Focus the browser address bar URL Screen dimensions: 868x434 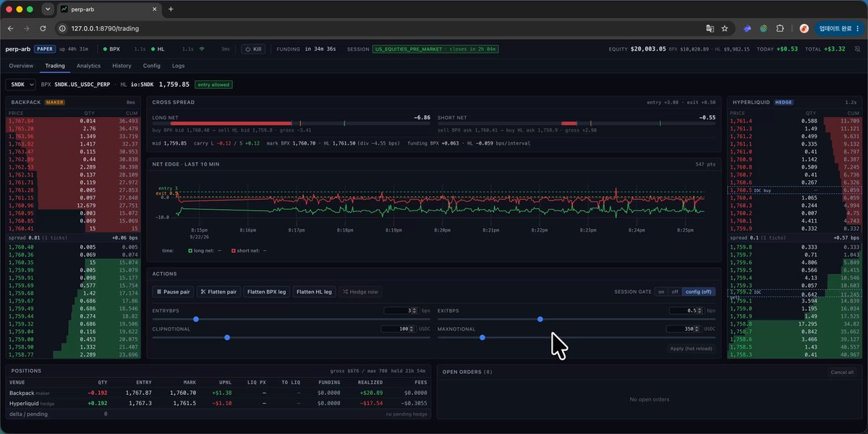[105, 28]
